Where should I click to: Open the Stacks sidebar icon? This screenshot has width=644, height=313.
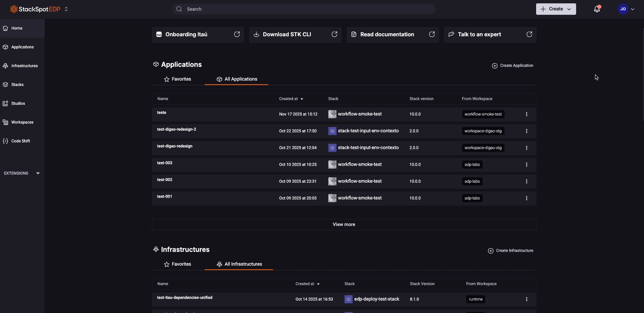(x=5, y=85)
